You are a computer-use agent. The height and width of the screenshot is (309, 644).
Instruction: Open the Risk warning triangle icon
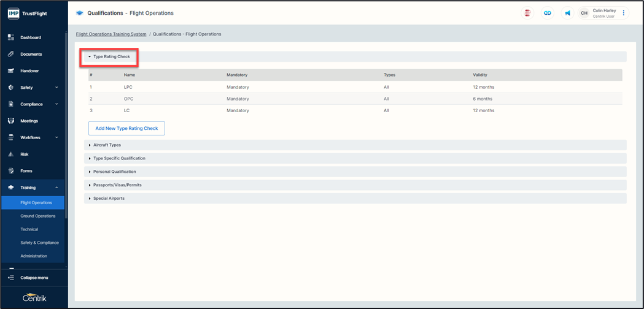11,154
